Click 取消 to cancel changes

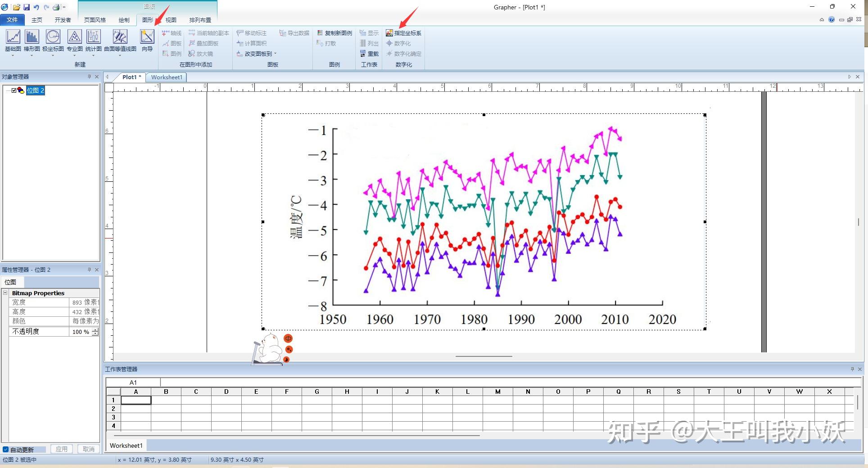[x=88, y=449]
